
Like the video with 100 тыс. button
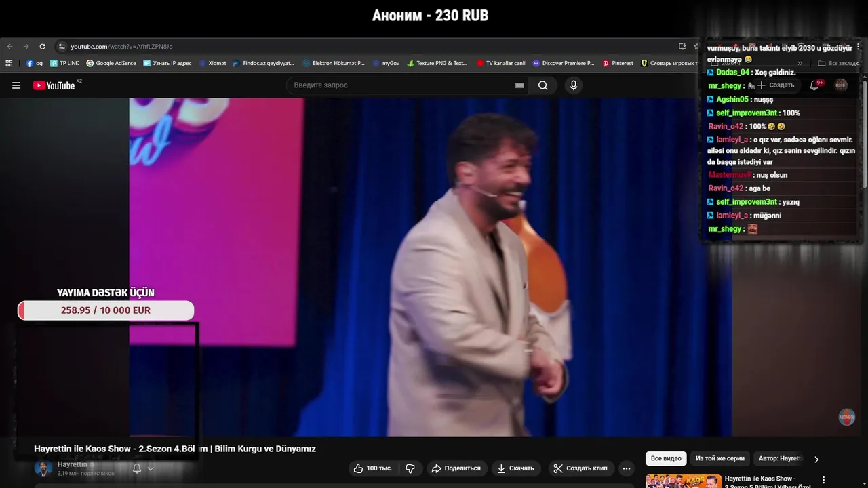[373, 468]
